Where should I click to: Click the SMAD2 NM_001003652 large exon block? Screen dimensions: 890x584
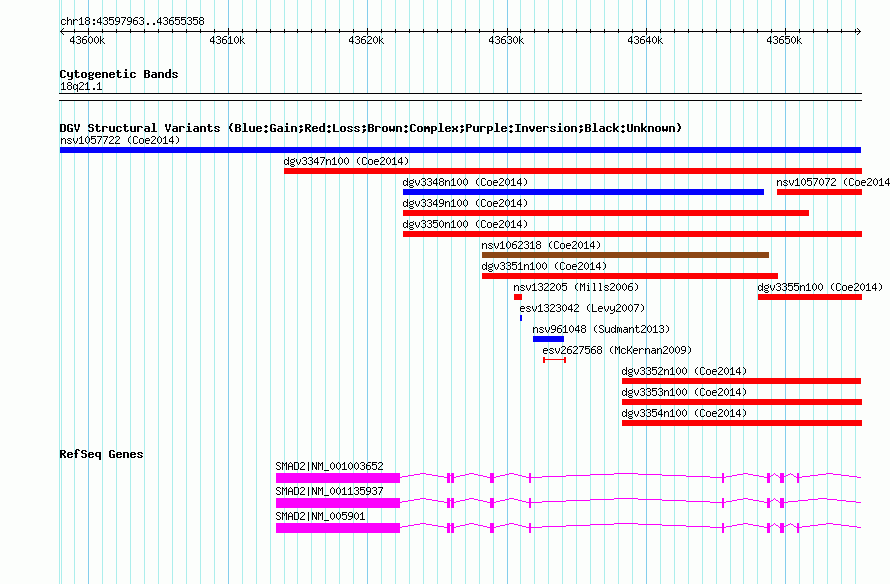tap(338, 478)
